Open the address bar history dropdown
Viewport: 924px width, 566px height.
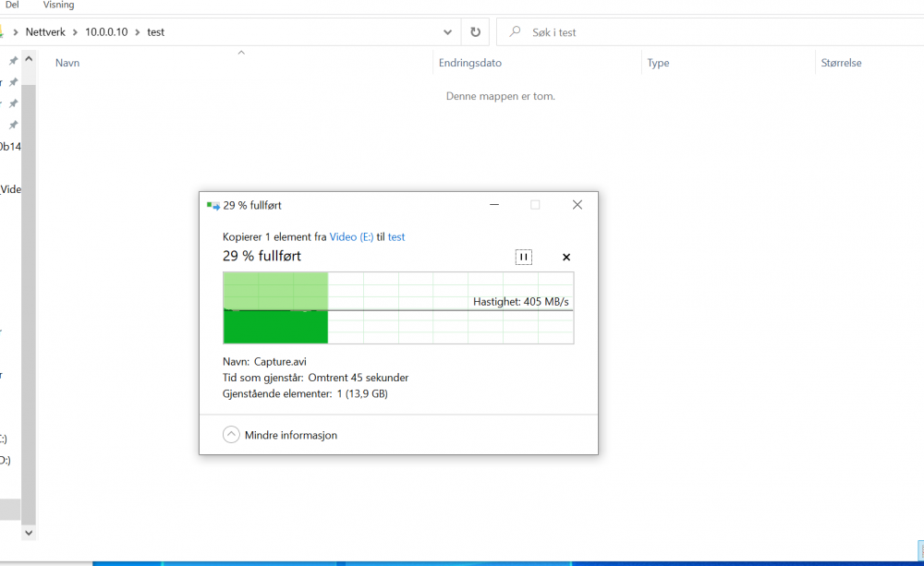pyautogui.click(x=447, y=32)
